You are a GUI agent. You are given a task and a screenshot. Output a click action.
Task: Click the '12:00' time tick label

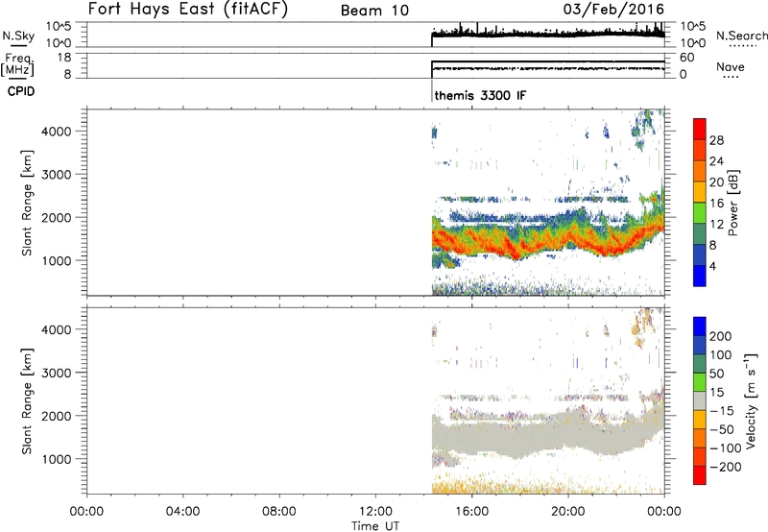pyautogui.click(x=375, y=512)
